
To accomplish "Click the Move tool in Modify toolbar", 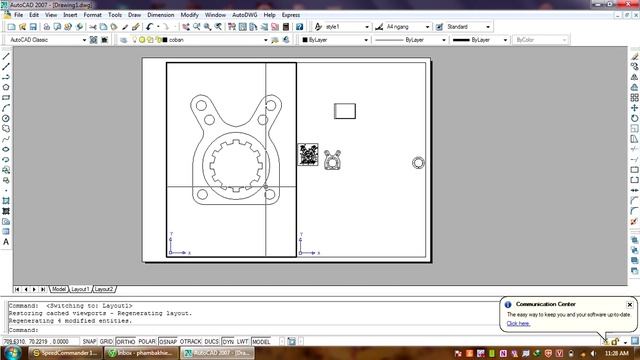I will tap(634, 108).
